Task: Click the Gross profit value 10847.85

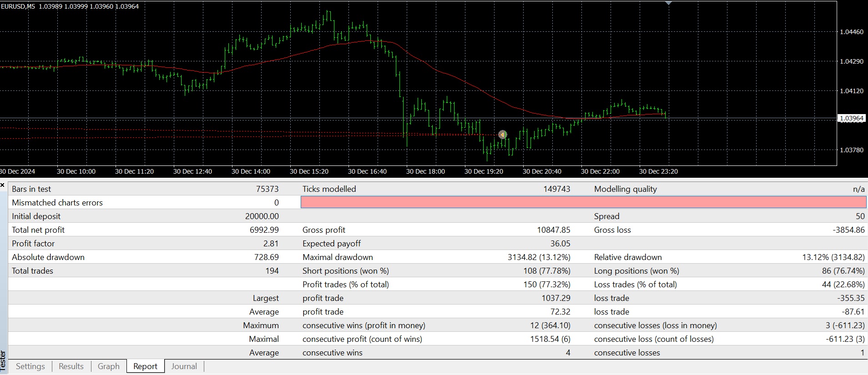Action: [554, 230]
